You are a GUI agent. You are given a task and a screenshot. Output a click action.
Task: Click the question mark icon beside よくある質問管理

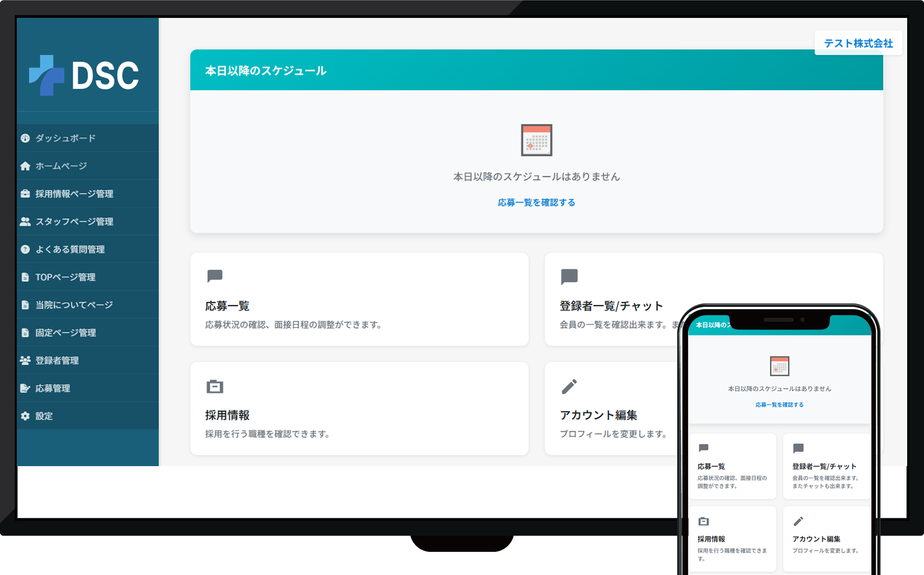coord(25,250)
